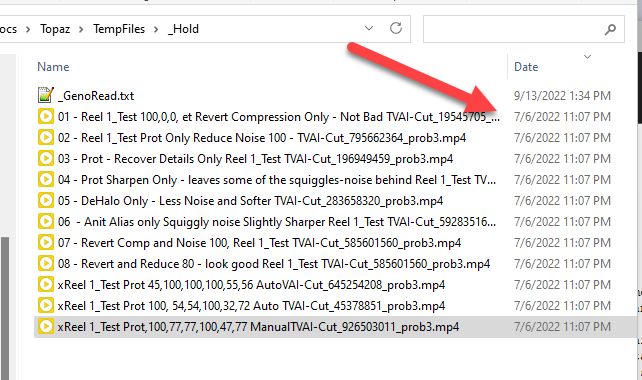Viewport: 642px width, 380px height.
Task: Click the navigation pane scrollbar thumb
Action: 5,308
